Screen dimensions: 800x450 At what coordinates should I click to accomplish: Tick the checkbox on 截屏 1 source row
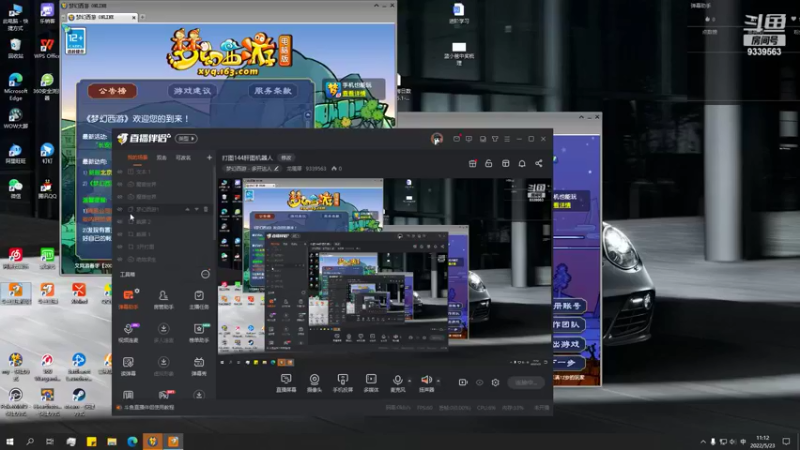pyautogui.click(x=131, y=234)
